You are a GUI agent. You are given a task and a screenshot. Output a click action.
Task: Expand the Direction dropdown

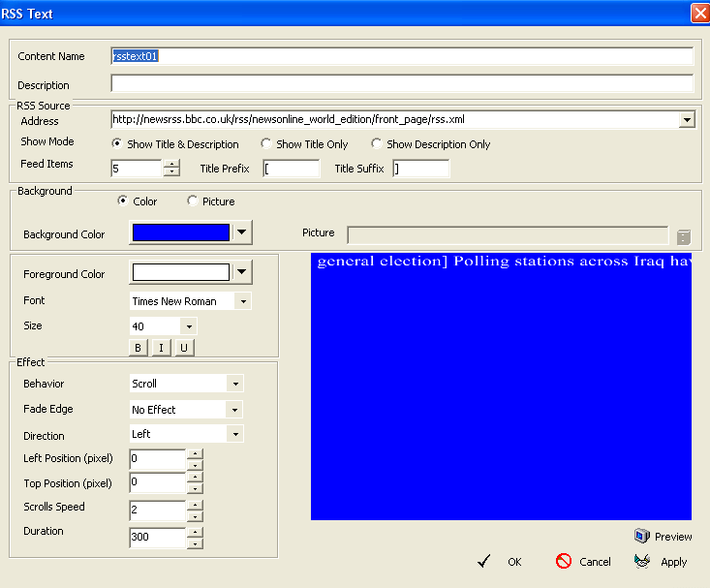point(234,435)
